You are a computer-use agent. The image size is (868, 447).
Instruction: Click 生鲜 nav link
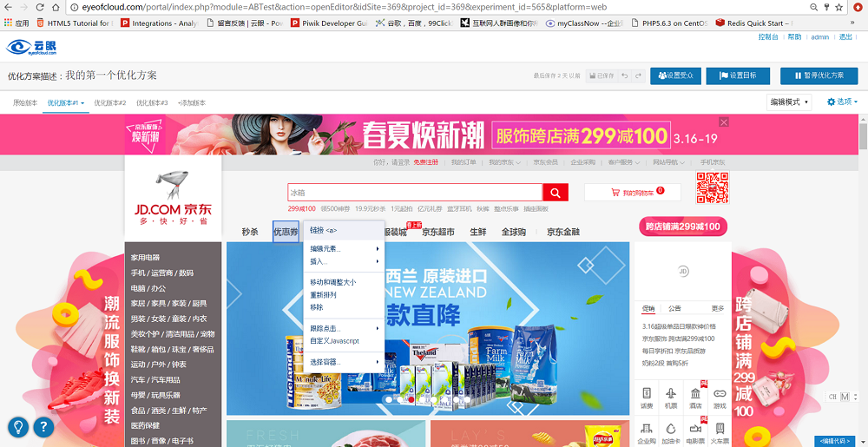(478, 232)
